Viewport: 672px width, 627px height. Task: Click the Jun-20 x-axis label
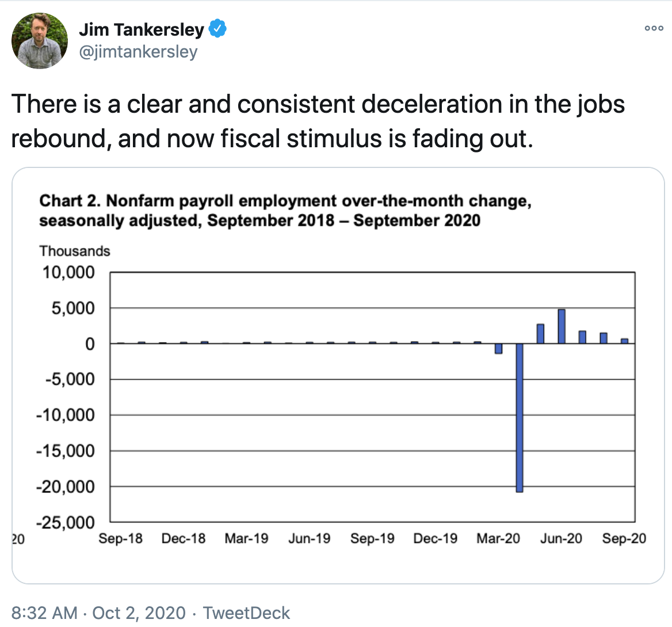coord(561,538)
